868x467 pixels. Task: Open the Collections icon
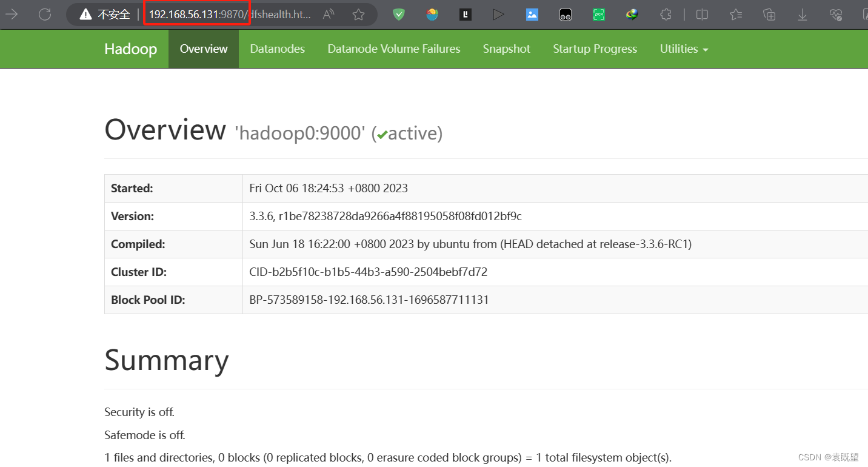[769, 15]
